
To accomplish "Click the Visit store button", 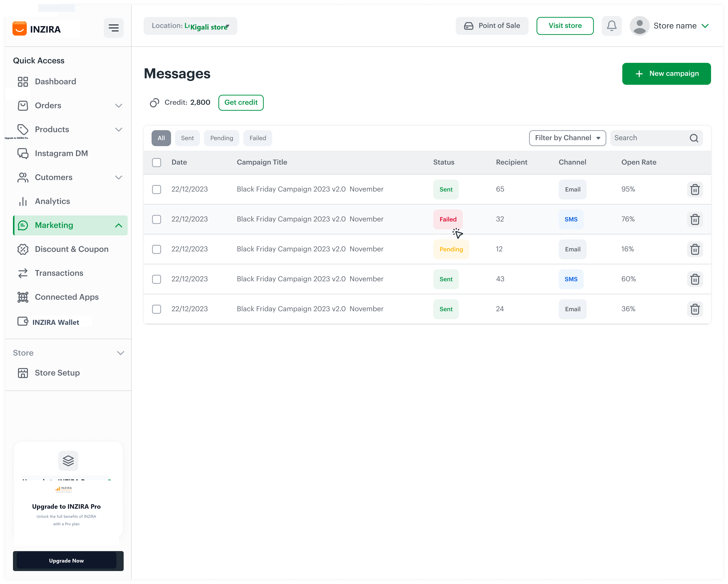I will coord(565,26).
